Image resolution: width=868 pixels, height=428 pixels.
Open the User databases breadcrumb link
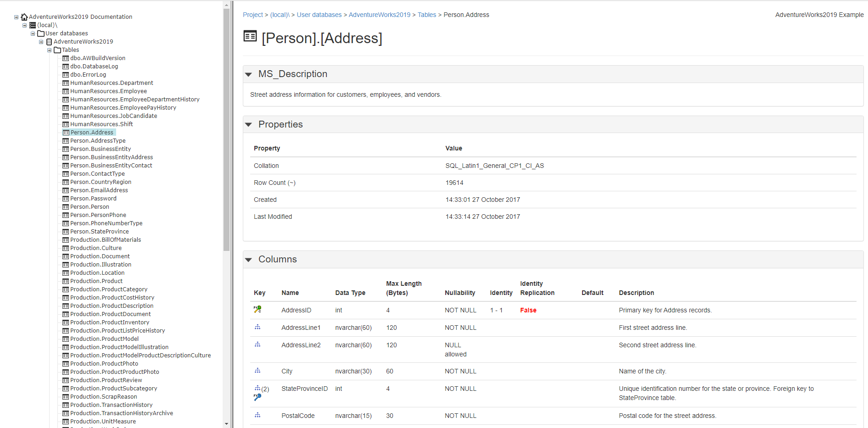pyautogui.click(x=319, y=15)
